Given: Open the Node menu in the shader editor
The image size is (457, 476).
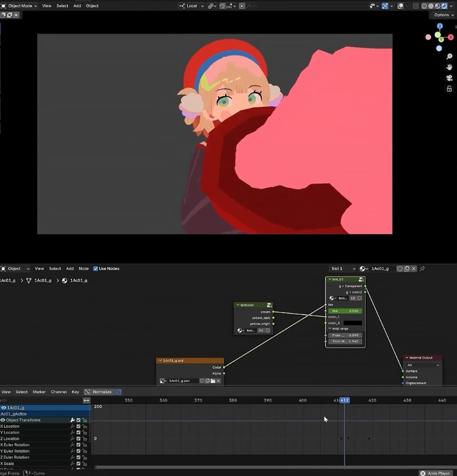Looking at the screenshot, I should (84, 269).
